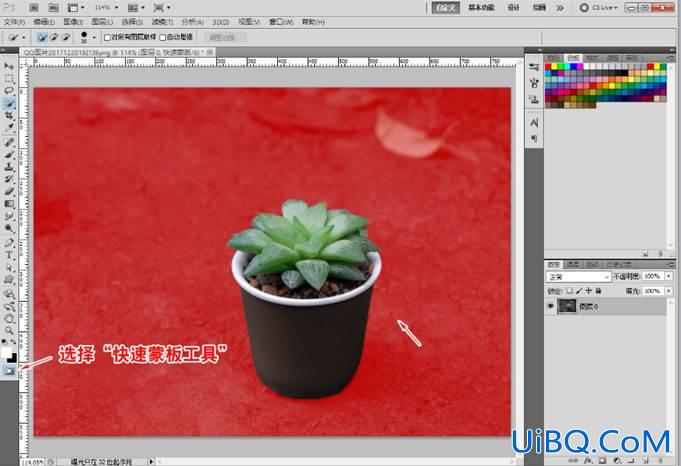Toggle lock all padlock icon

click(x=598, y=291)
